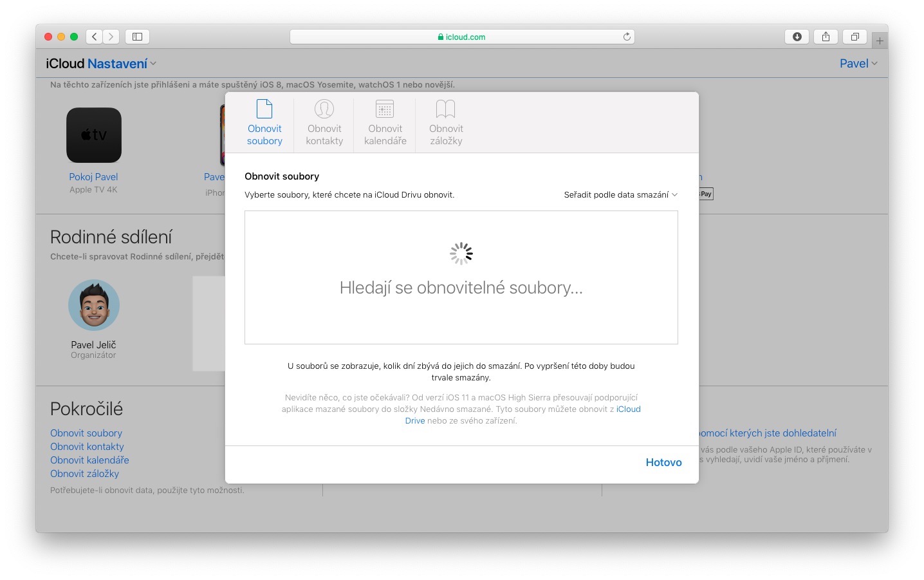Click Safari's forward navigation arrow

[111, 37]
